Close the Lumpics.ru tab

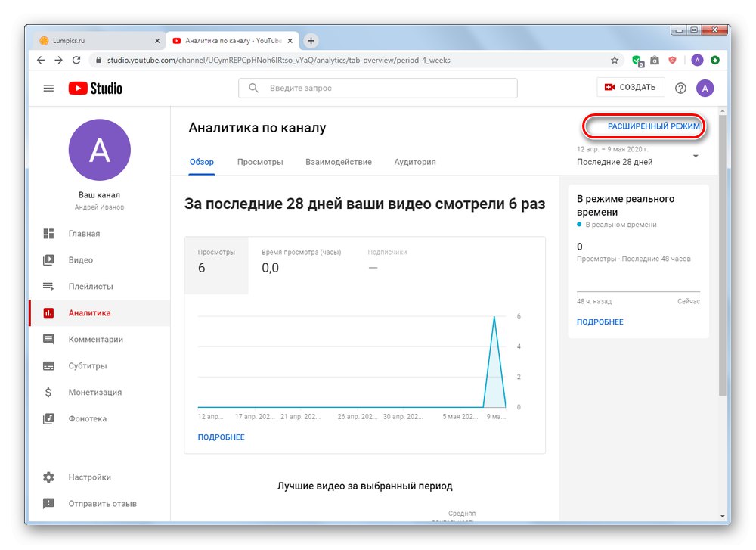[157, 41]
